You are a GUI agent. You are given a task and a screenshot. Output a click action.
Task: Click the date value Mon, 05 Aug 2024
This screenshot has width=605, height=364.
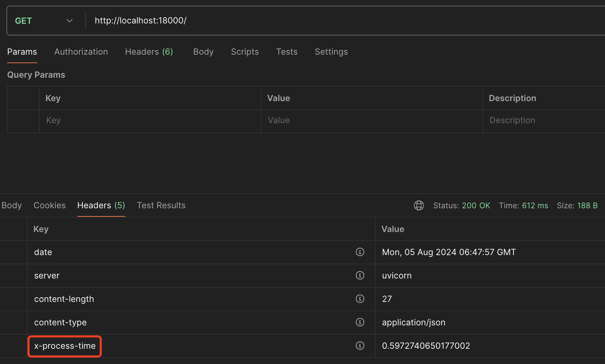pos(449,252)
